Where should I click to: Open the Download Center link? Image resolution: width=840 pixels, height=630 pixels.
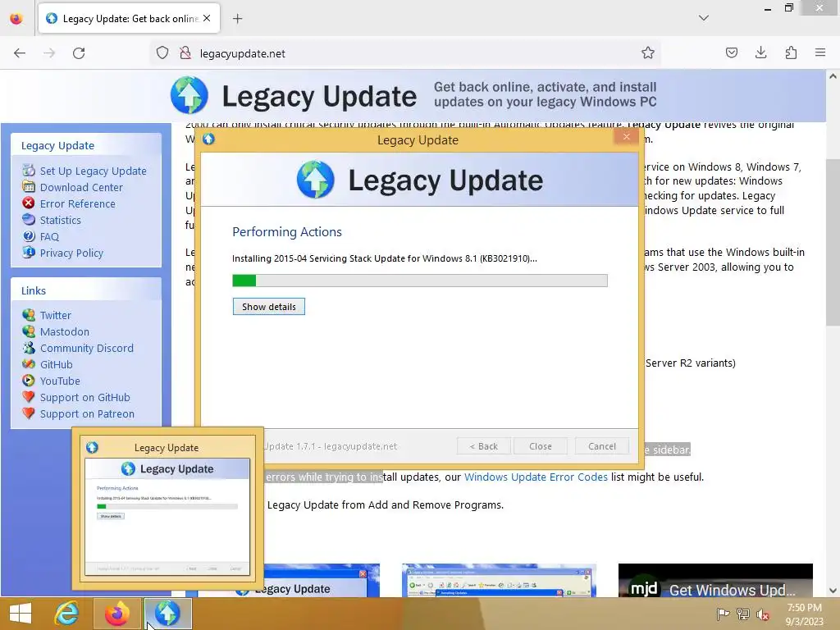[x=81, y=188]
